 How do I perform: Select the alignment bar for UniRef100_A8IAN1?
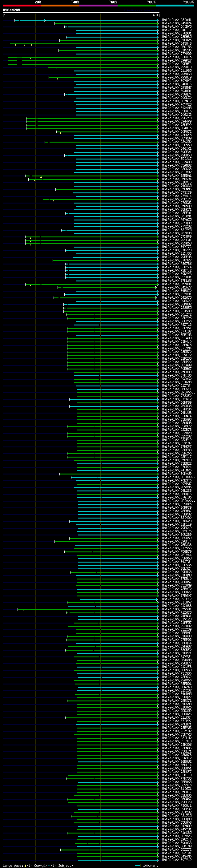coord(86,20)
